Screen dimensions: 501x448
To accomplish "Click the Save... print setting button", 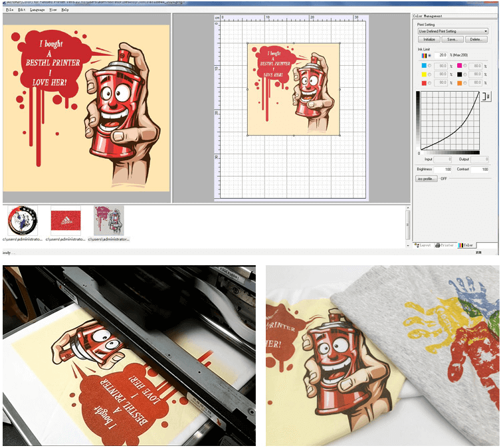I will point(452,39).
